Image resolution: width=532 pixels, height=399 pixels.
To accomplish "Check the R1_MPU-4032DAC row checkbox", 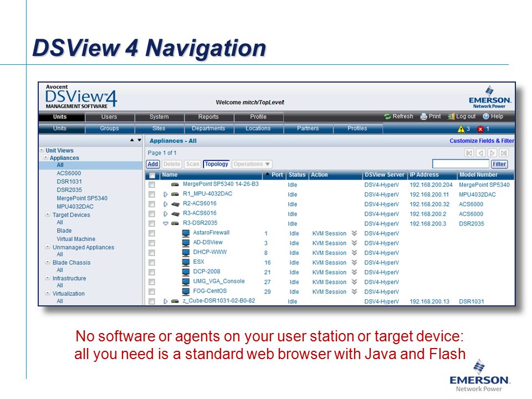I will (x=152, y=195).
